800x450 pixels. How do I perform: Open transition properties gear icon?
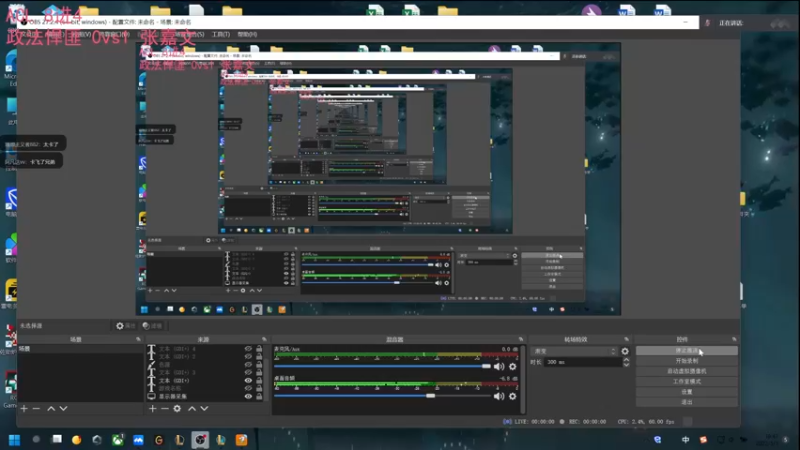[625, 351]
